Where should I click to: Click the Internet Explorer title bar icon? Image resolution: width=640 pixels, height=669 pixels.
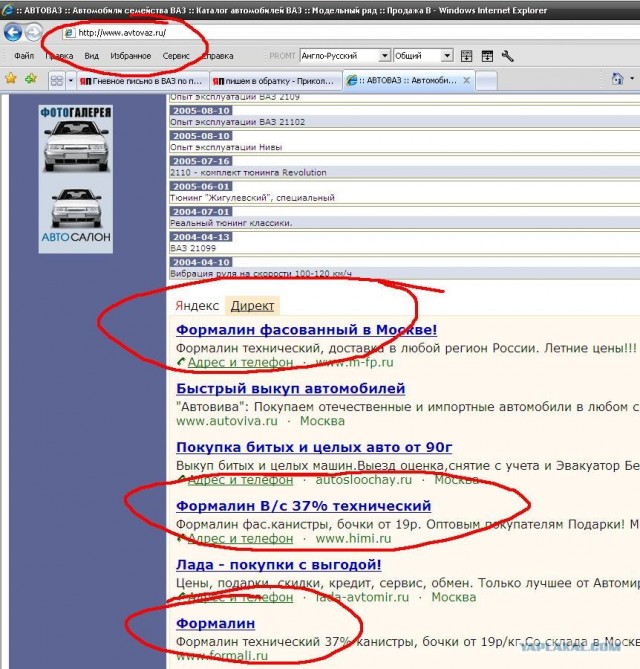tap(6, 9)
